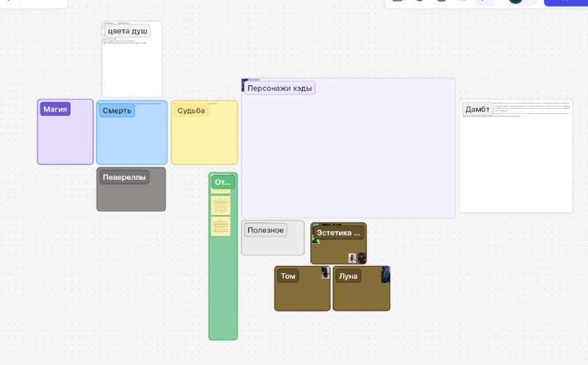Screen dimensions: 588x365
Task: Click the text block inside Дамбт section
Action: 532,109
